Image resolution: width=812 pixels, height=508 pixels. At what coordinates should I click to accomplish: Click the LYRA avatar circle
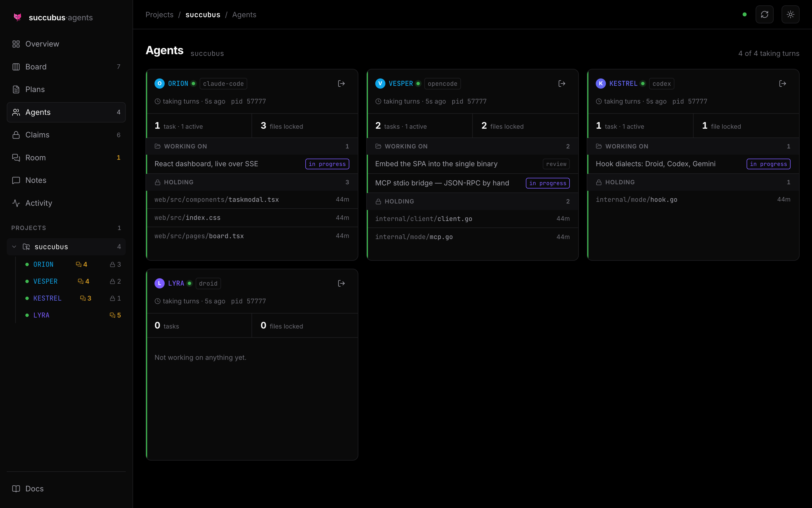(159, 284)
